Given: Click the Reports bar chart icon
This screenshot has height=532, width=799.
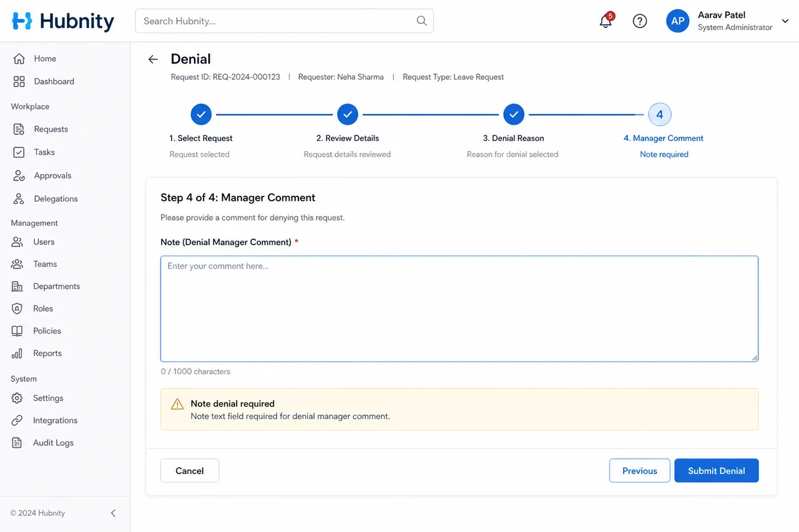Looking at the screenshot, I should click(17, 354).
